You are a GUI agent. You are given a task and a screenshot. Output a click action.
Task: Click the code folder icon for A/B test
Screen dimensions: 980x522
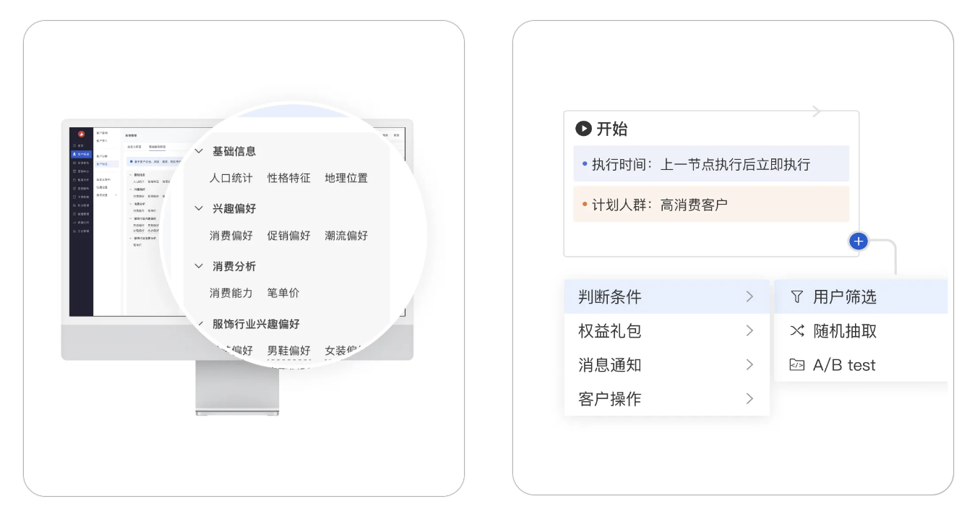796,365
